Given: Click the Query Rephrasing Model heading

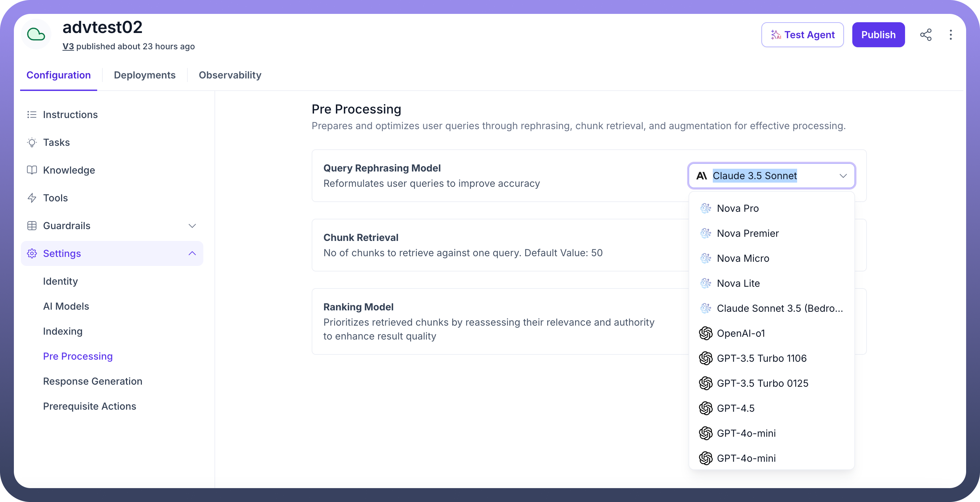Looking at the screenshot, I should [382, 168].
